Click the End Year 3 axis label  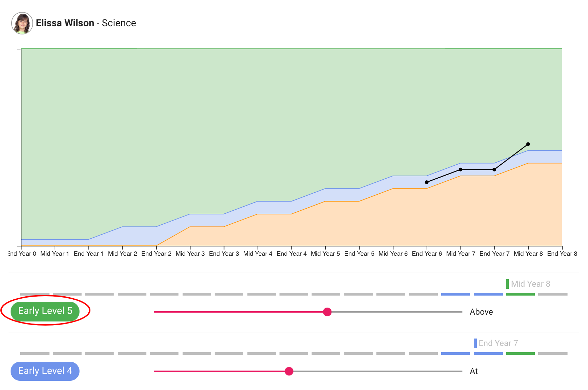click(224, 254)
